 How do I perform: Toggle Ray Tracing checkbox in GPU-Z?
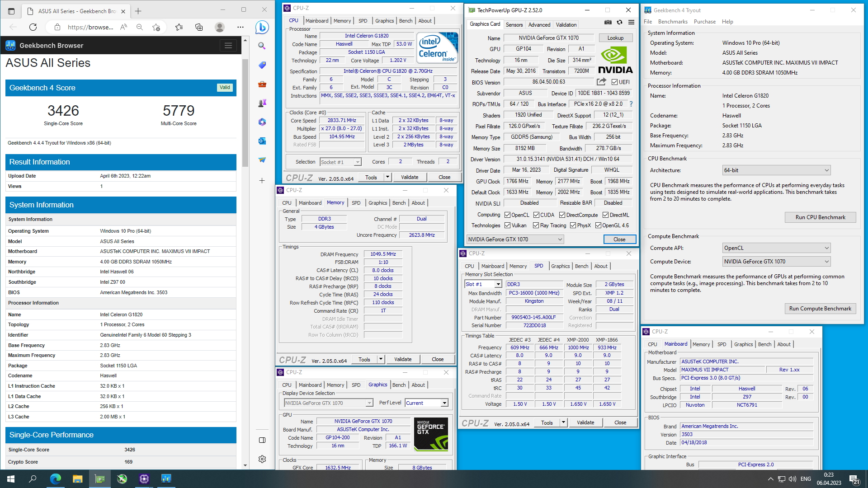(536, 225)
